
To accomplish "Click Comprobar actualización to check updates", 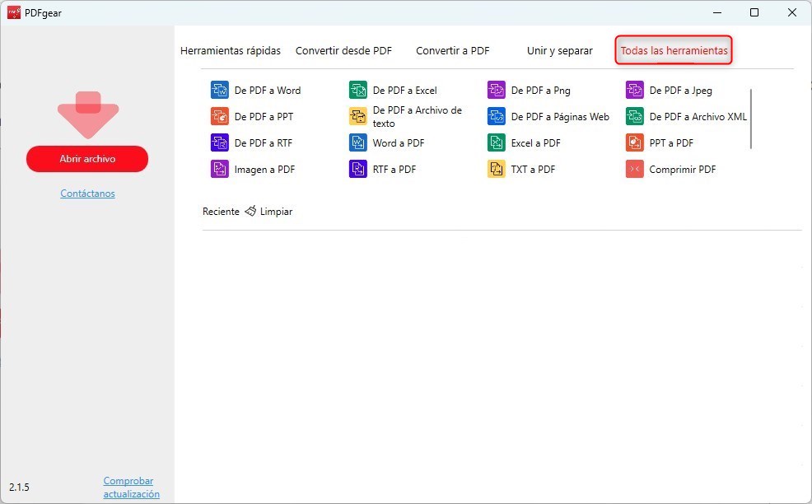I will [x=128, y=487].
